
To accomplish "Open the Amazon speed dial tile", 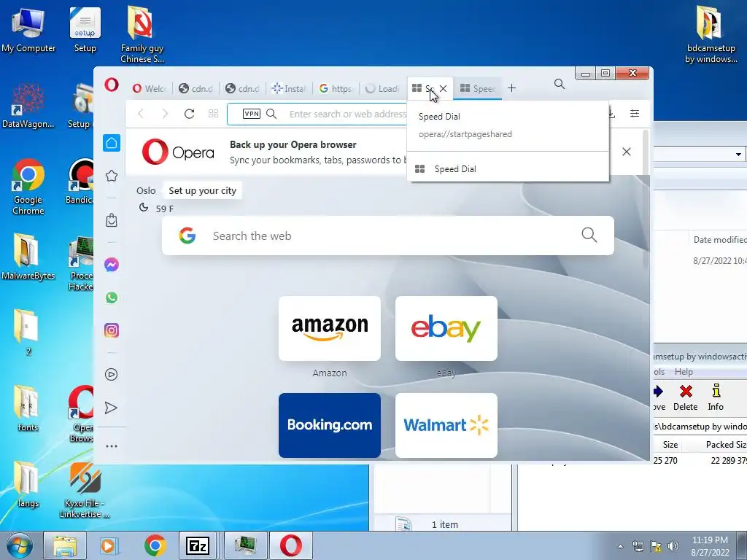I will click(x=330, y=329).
